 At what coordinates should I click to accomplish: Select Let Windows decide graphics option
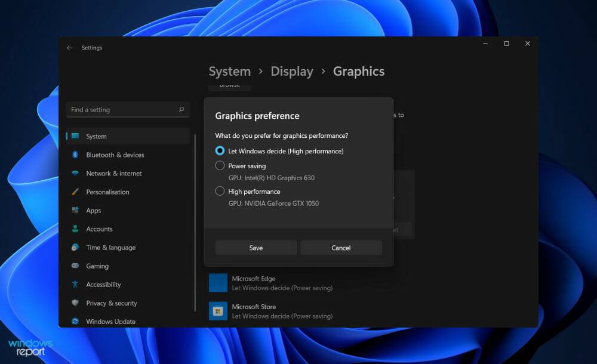[x=219, y=151]
